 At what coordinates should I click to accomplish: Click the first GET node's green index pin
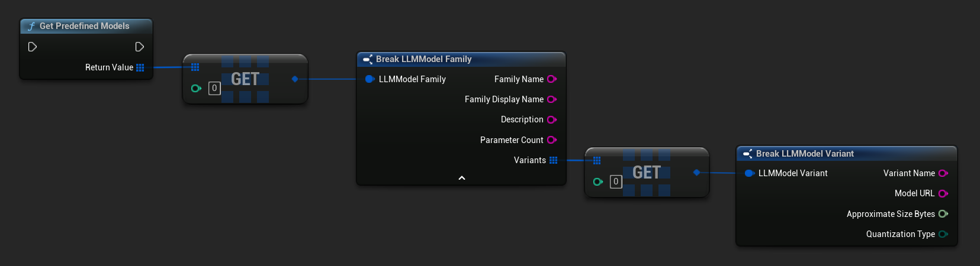[196, 88]
